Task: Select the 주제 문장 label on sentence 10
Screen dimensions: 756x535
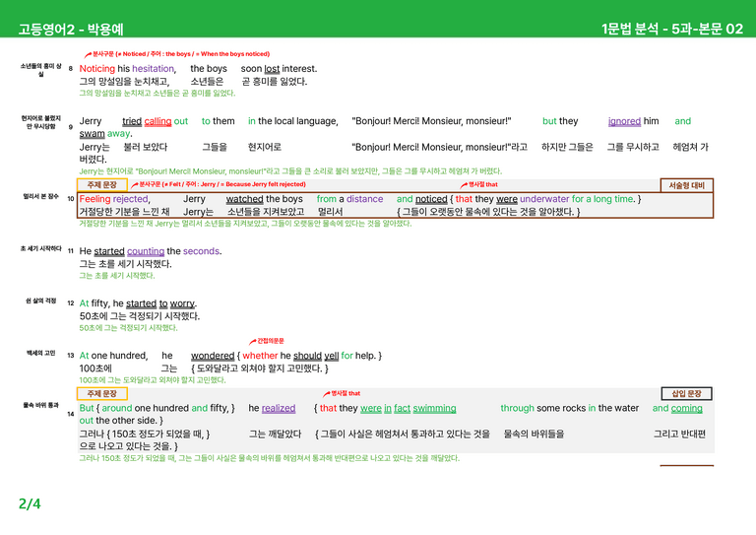Action: coord(102,185)
